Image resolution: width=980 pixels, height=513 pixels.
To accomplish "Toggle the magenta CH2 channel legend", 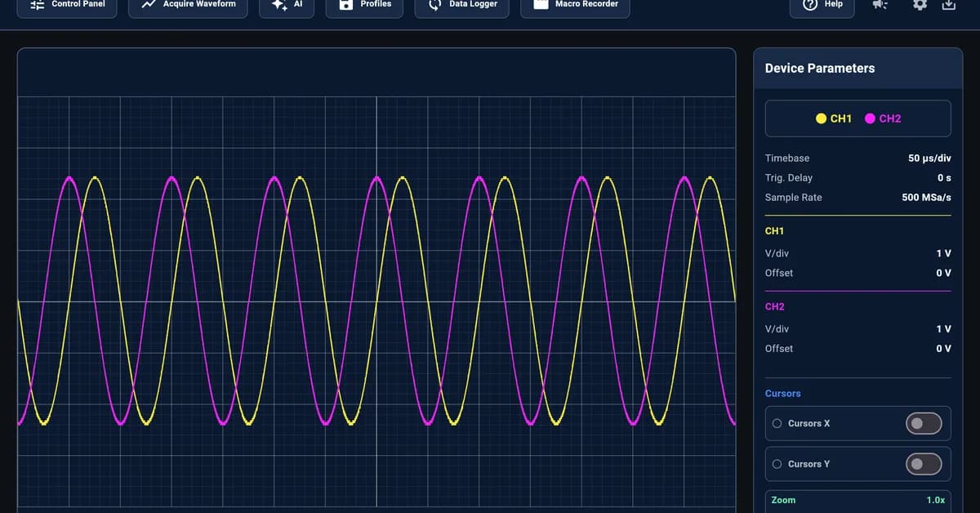I will point(883,118).
